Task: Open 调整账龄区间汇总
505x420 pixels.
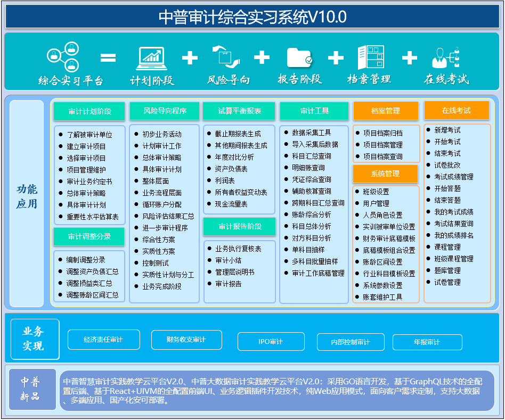Action: pyautogui.click(x=92, y=295)
